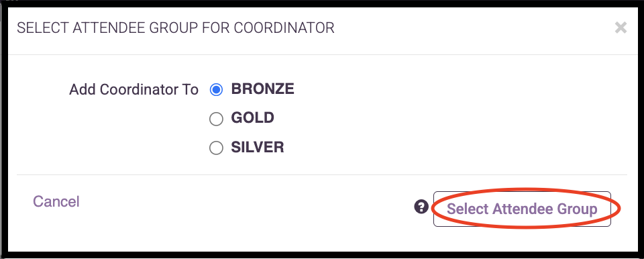This screenshot has width=644, height=259.
Task: Close the dialog with the X icon
Action: pos(621,28)
